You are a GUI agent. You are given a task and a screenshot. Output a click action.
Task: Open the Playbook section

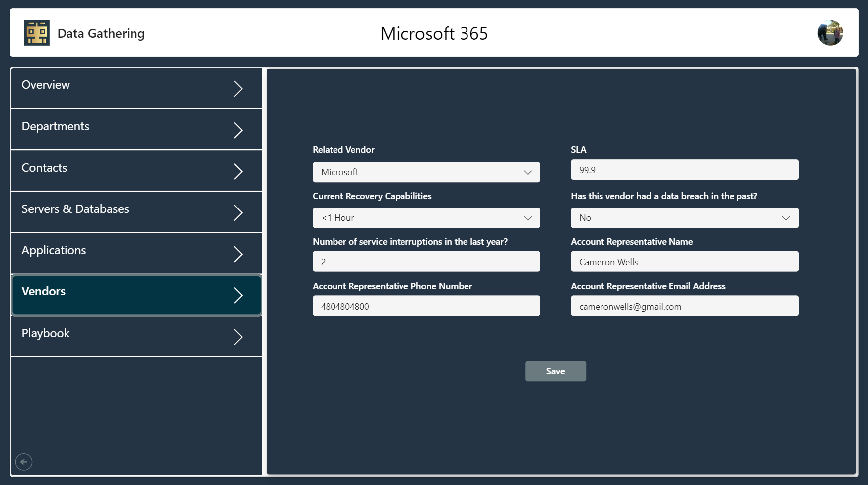pos(136,336)
